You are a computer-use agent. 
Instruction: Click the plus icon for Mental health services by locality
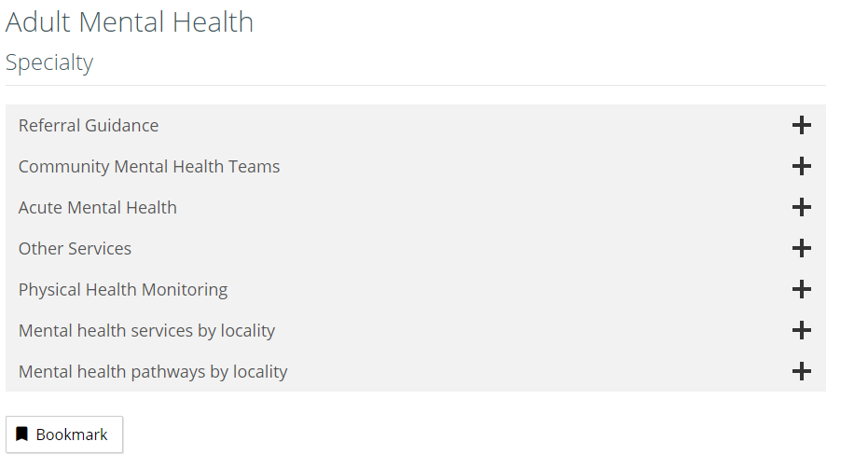coord(801,330)
